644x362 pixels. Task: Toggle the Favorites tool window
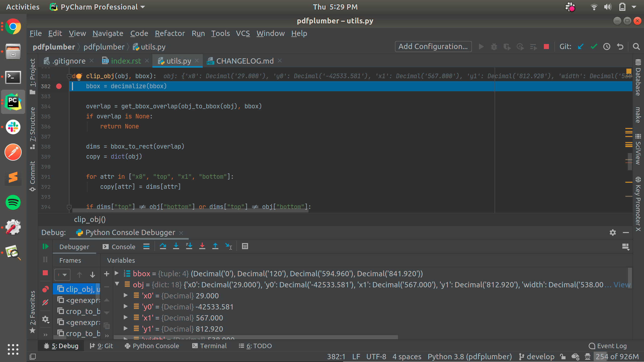click(x=32, y=312)
